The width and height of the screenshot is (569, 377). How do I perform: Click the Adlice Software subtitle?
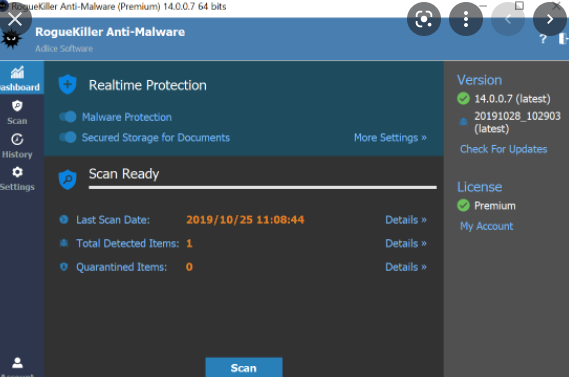point(64,49)
